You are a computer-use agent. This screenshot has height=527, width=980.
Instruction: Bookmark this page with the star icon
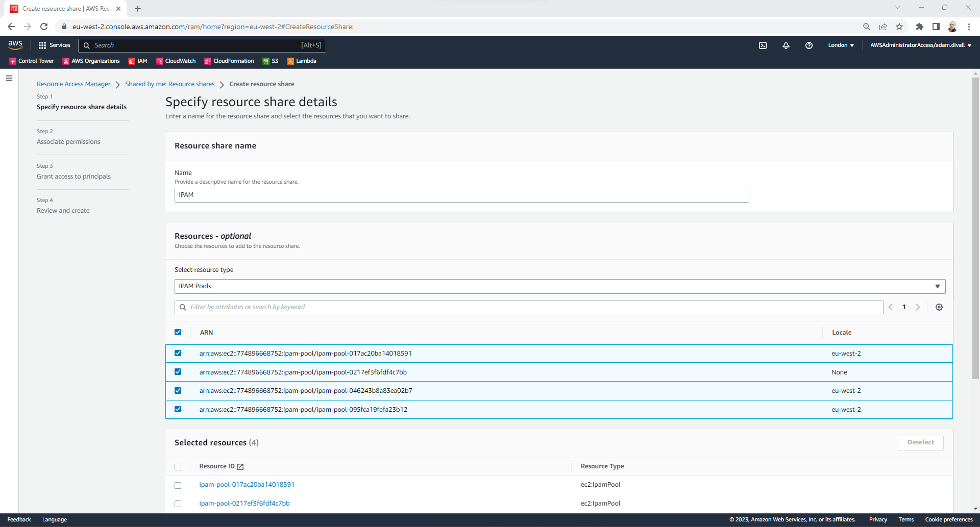pyautogui.click(x=899, y=27)
